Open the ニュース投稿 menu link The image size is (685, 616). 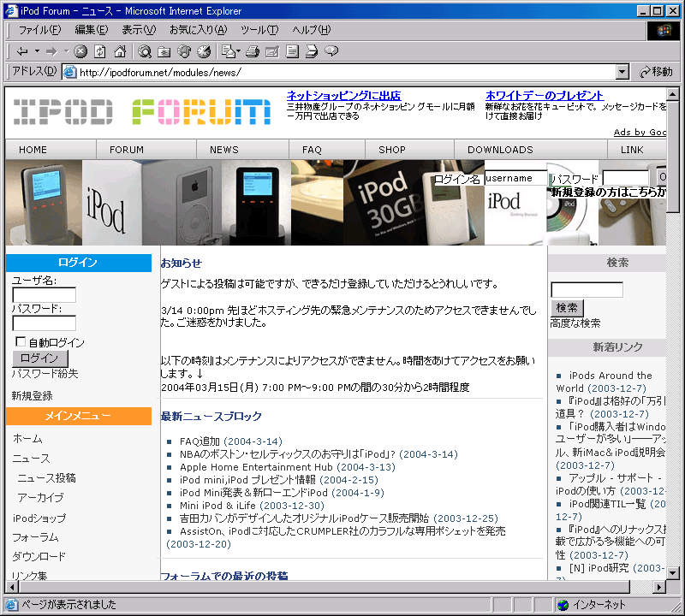[x=47, y=478]
